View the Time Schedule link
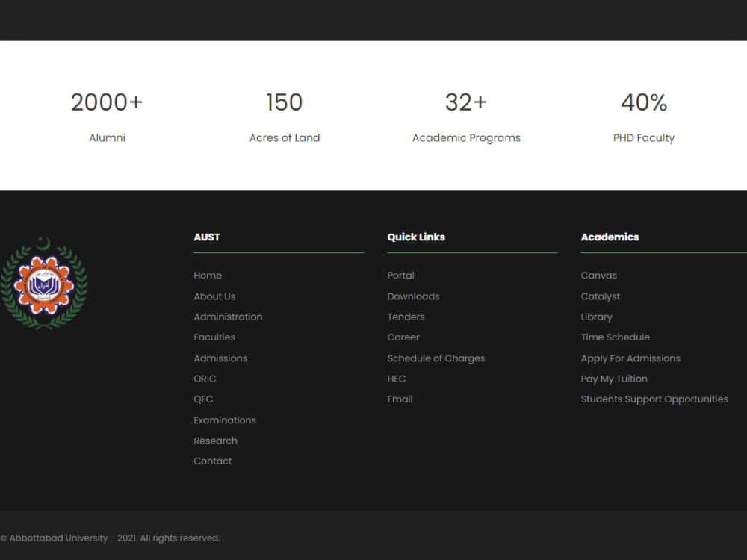 pos(615,337)
